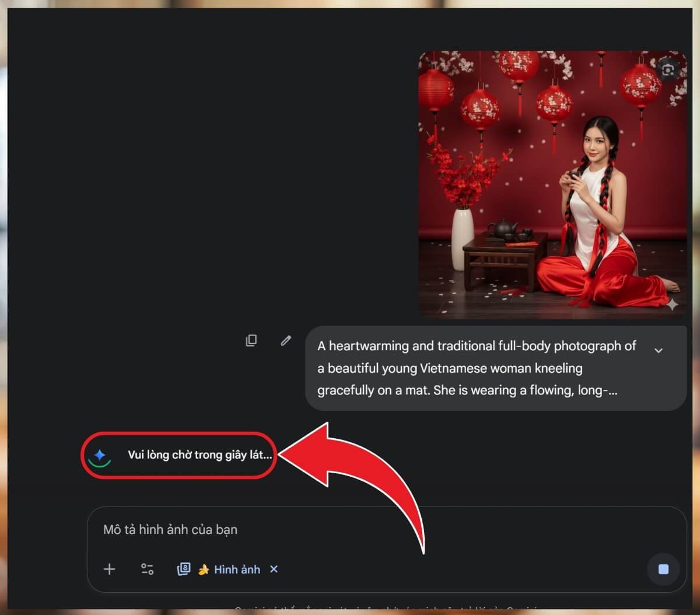This screenshot has height=615, width=700.
Task: Click the sparkle watermark on the photo corner
Action: click(x=673, y=304)
